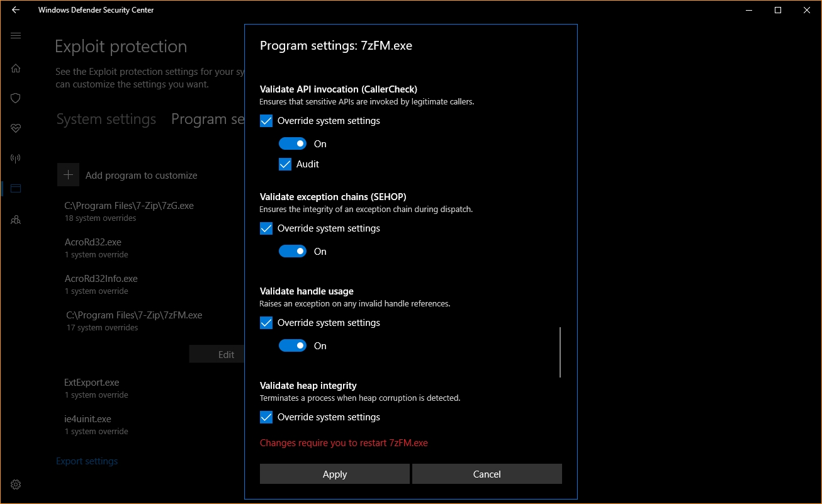822x504 pixels.
Task: Open the Export settings link
Action: tap(87, 461)
